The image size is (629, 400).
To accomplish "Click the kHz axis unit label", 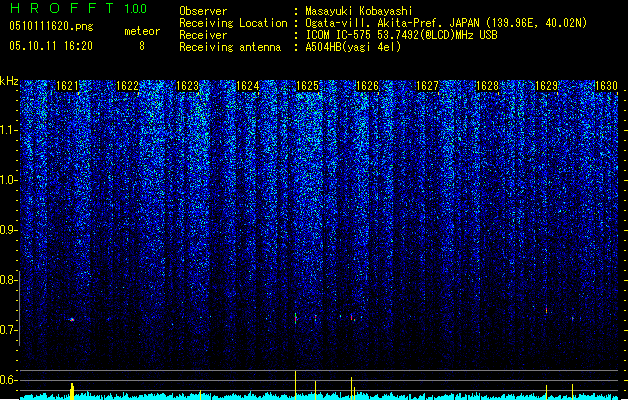I will pos(9,81).
